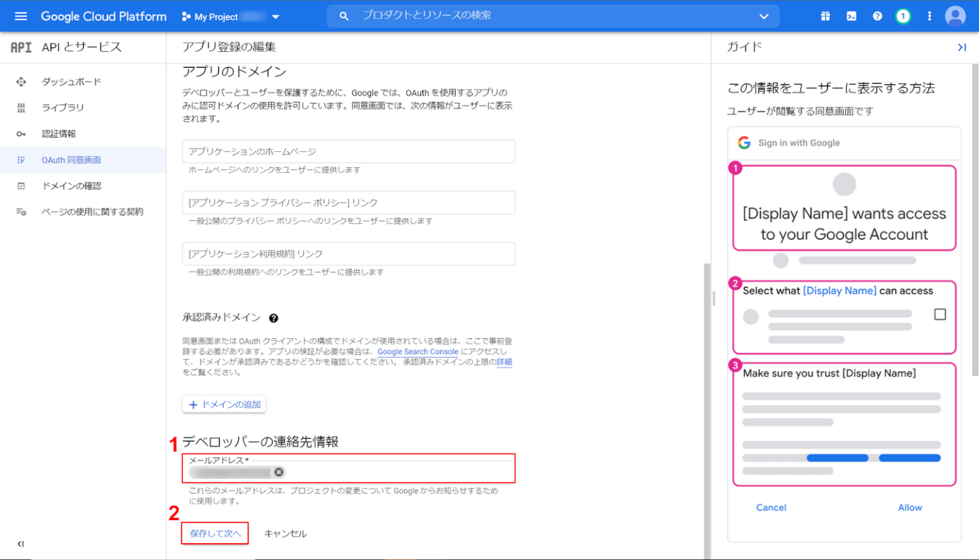Open the 詳細 link
Image resolution: width=979 pixels, height=560 pixels.
click(x=504, y=362)
